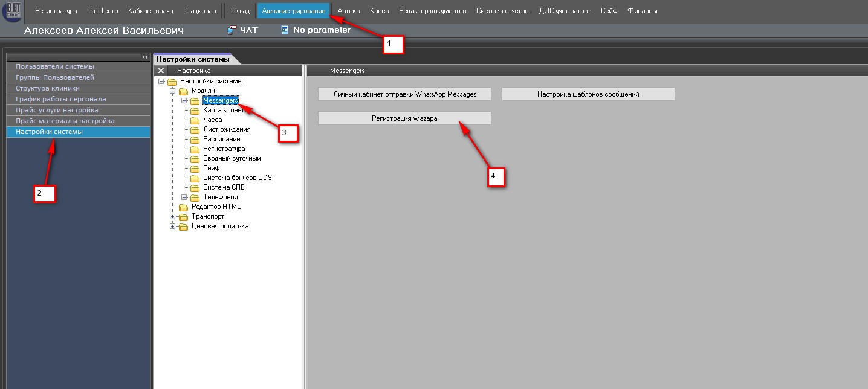Expand the Ценовая политика tree node

[x=173, y=227]
